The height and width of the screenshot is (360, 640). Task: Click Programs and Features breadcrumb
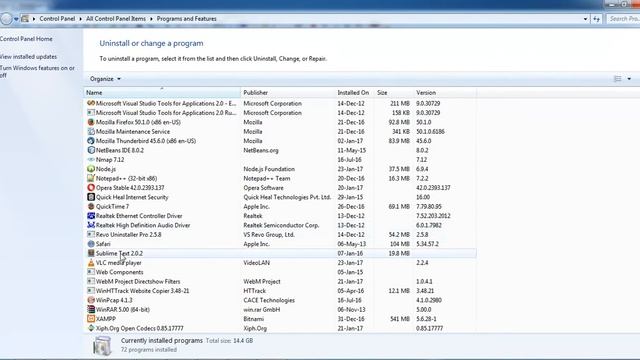coord(187,19)
